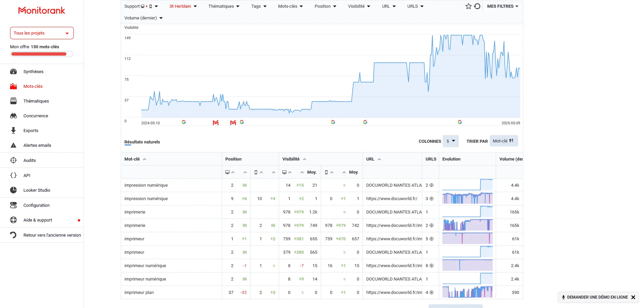This screenshot has height=308, width=644.
Task: Sort by desktop position icon column
Action: [x=230, y=172]
